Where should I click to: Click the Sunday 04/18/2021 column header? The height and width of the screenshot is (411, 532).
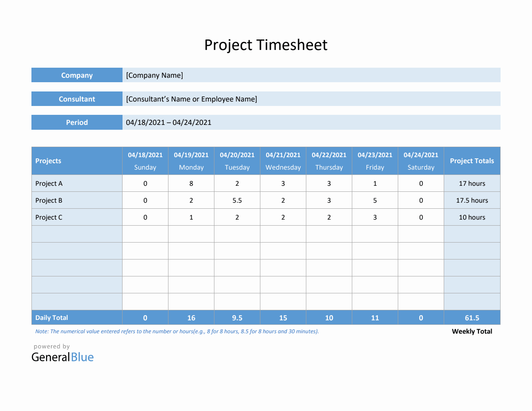coord(145,161)
